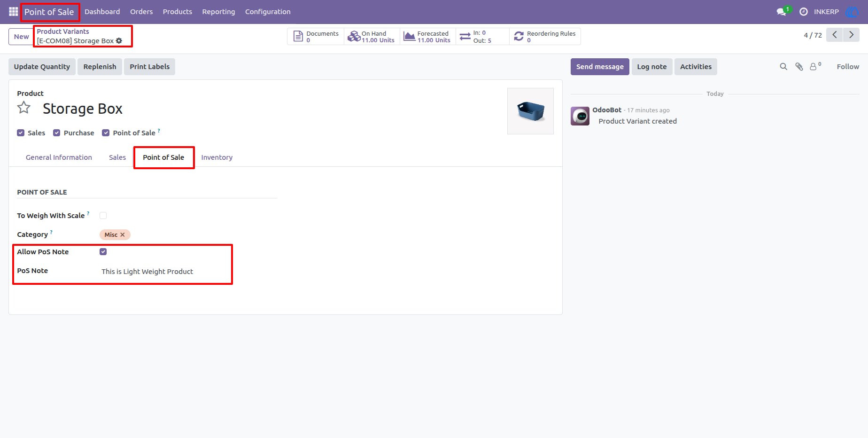Go to previous record arrow
This screenshot has width=868, height=438.
coord(835,35)
